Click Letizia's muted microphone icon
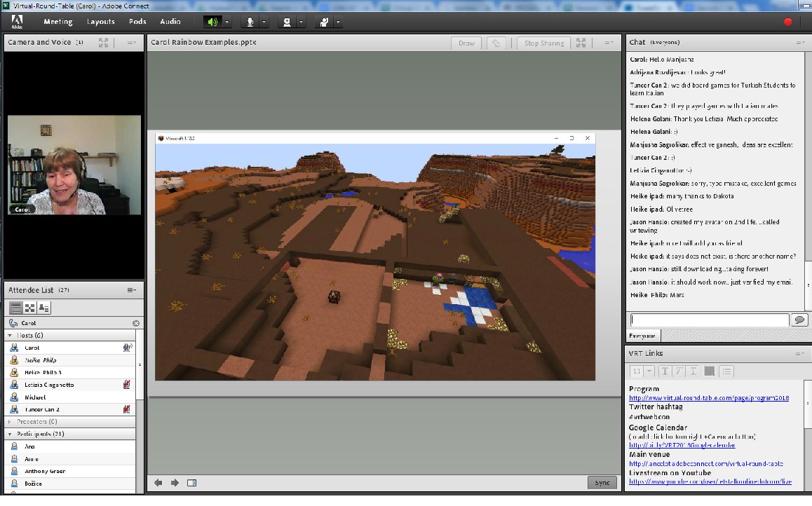Screen dimensions: 812x506 pos(126,385)
